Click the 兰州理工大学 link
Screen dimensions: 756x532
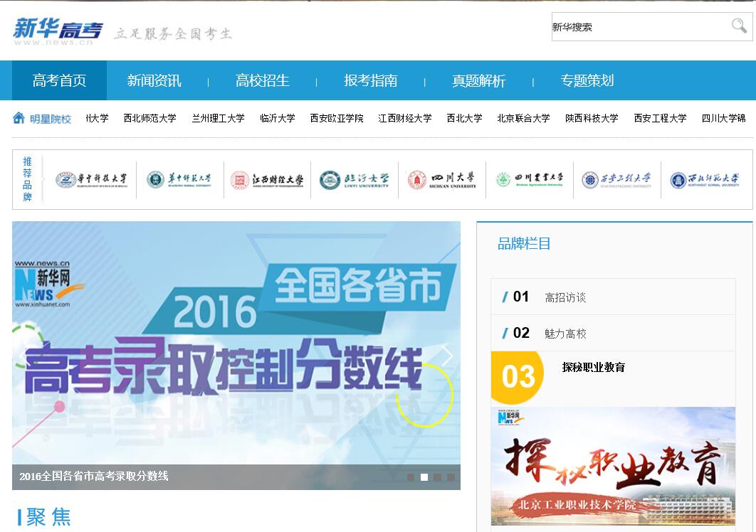coord(218,118)
